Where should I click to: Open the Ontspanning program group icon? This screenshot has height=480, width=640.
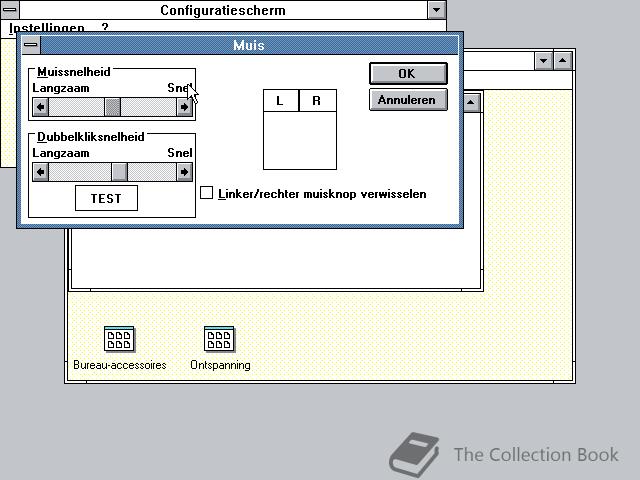coord(219,339)
